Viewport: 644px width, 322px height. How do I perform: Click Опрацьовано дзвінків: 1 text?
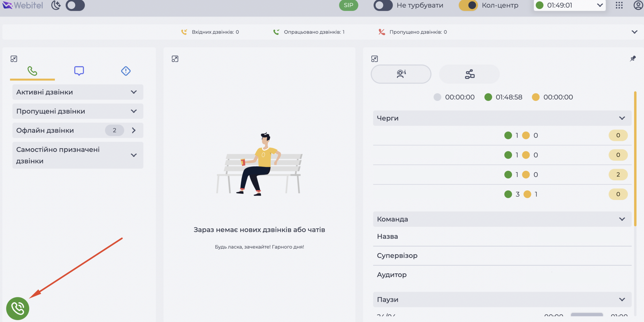pyautogui.click(x=314, y=32)
